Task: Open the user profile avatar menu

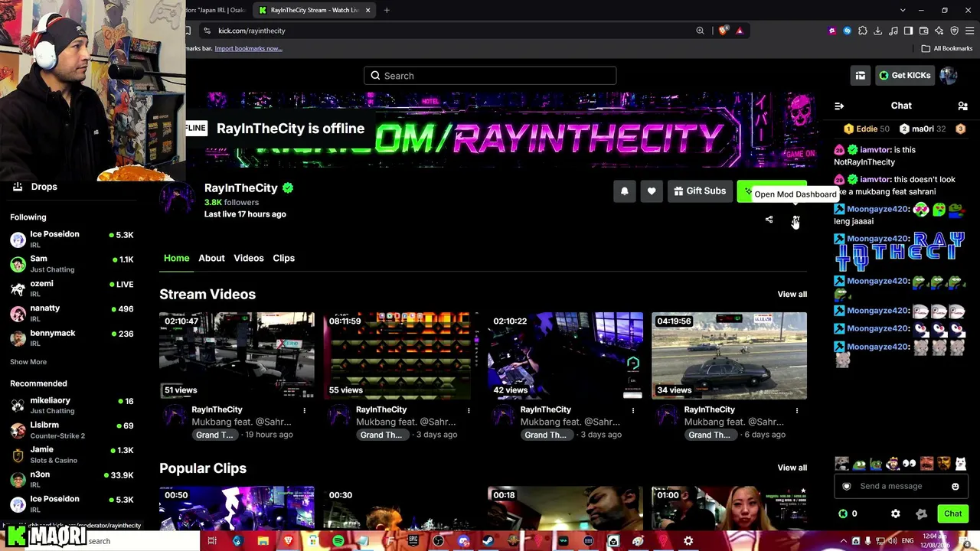Action: (949, 75)
